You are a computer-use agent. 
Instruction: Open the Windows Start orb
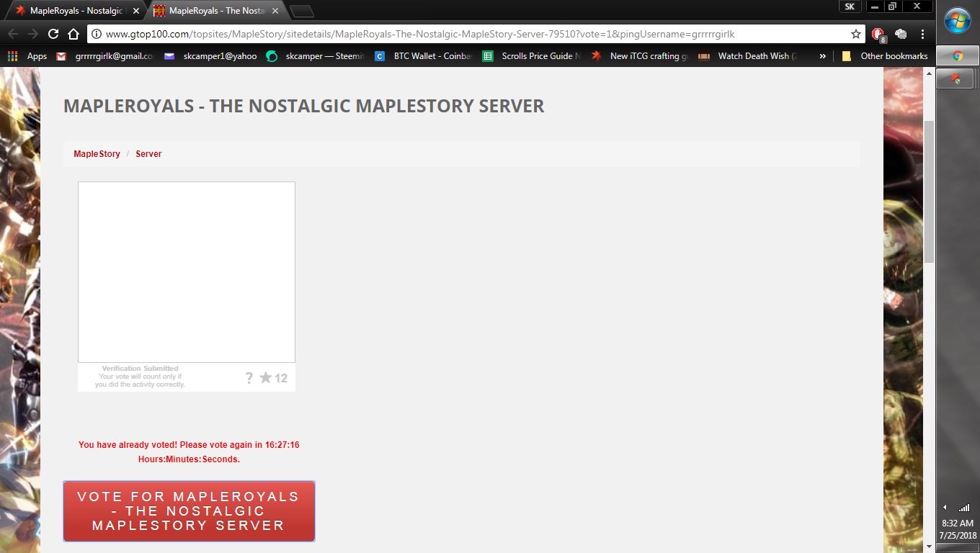click(957, 22)
